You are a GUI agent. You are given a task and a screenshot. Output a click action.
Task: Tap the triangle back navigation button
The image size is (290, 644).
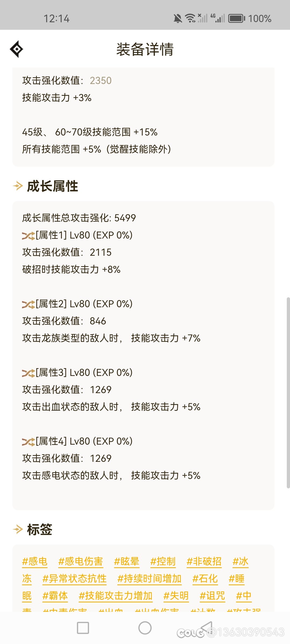tap(206, 628)
